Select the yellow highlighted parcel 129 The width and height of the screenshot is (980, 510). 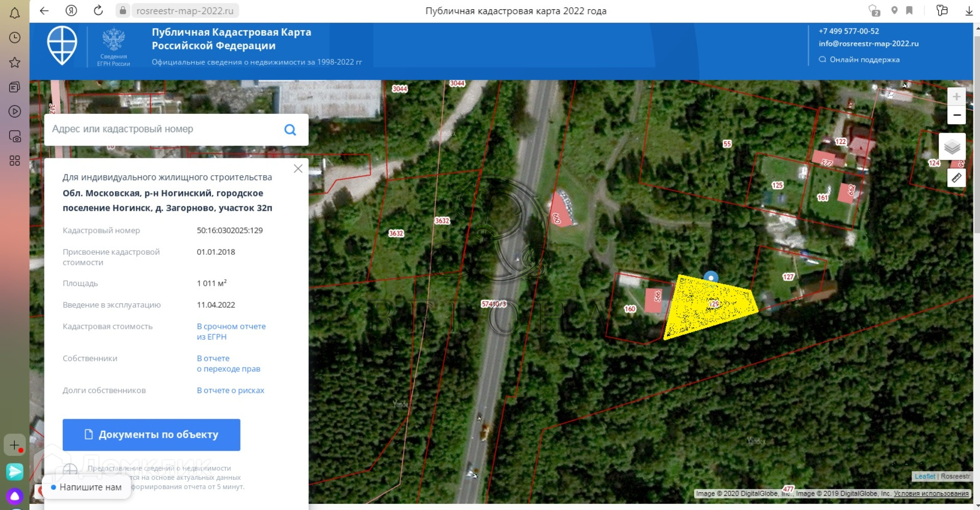(x=710, y=307)
